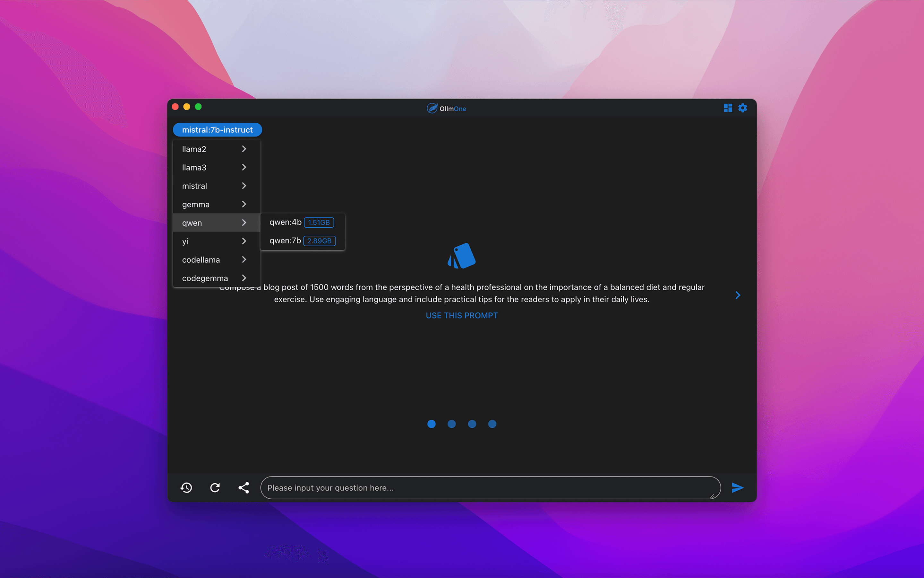Maximize the OllmOne window
Viewport: 924px width, 578px height.
(x=198, y=107)
